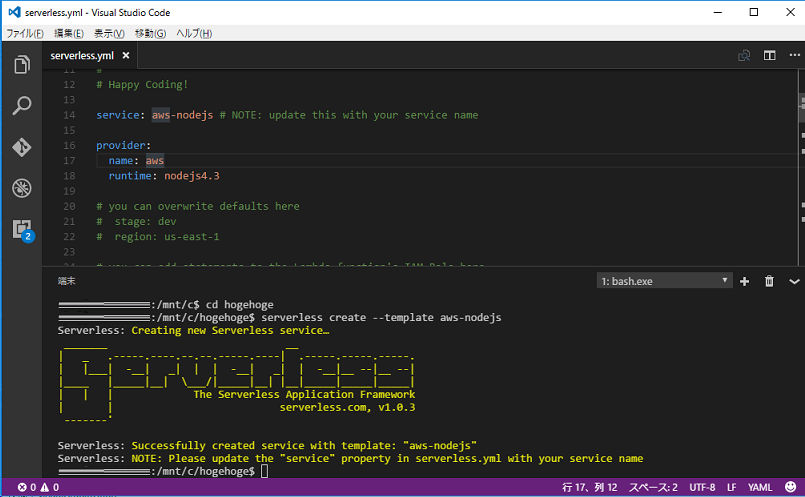The image size is (805, 497).
Task: Open the ファイル(F) menu
Action: [x=25, y=33]
